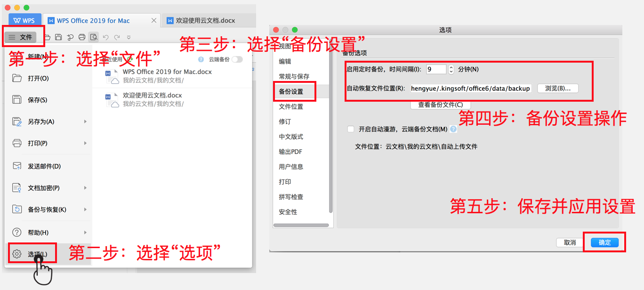Select 修订 in options sidebar
Viewport: 644px width, 290px height.
285,121
